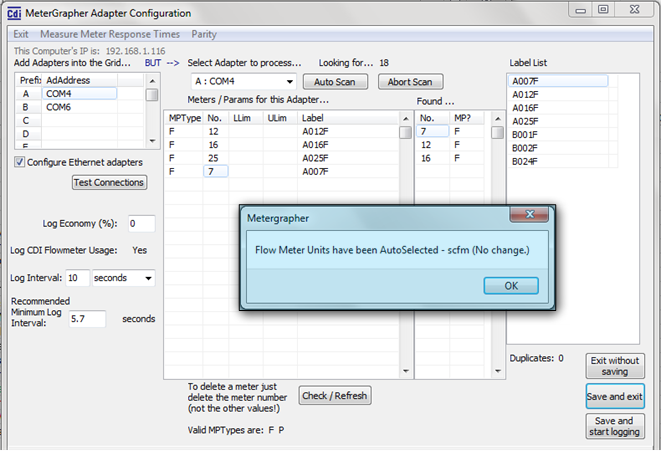Select prefix A row in adapter grid
This screenshot has width=662, height=451.
(x=26, y=94)
